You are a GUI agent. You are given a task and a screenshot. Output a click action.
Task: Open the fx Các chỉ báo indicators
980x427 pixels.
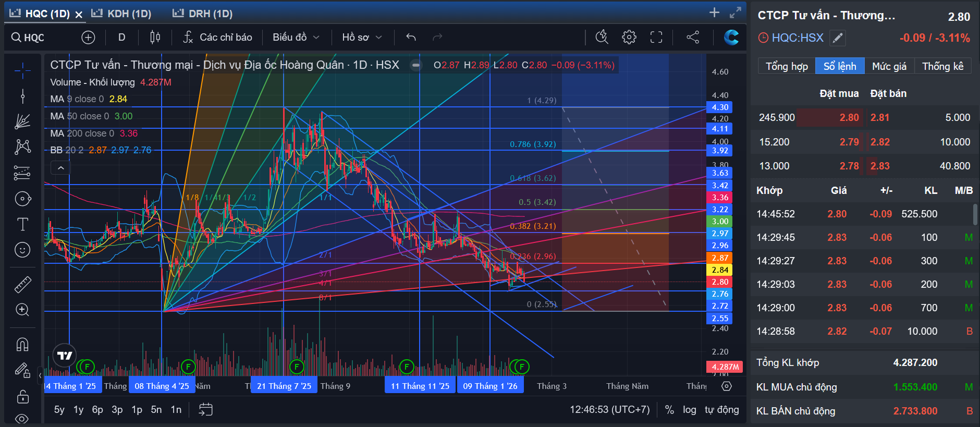[x=217, y=37]
